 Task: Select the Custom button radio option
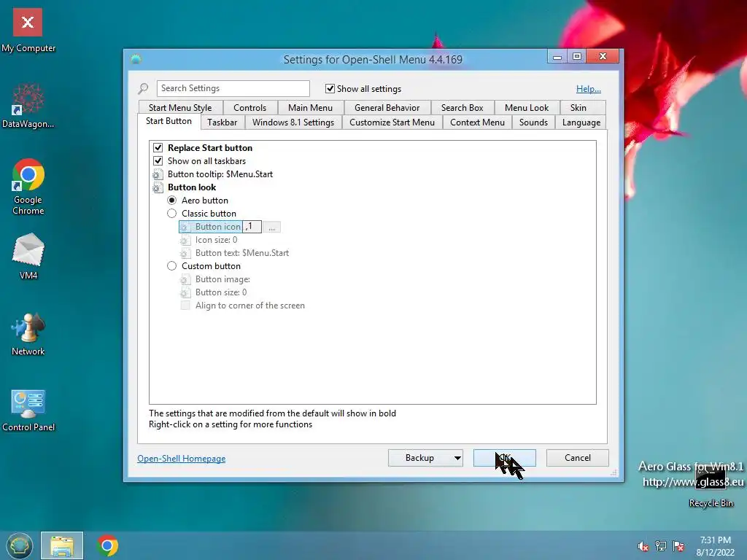click(172, 266)
